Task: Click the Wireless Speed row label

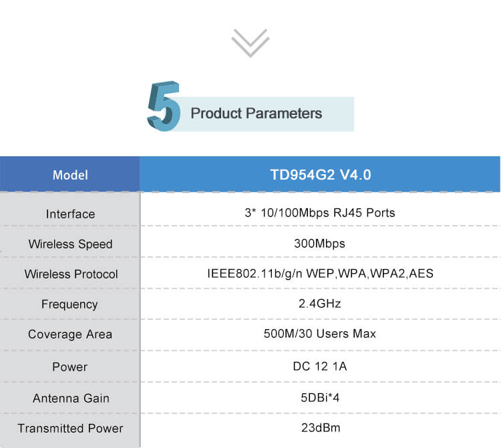Action: 70,244
